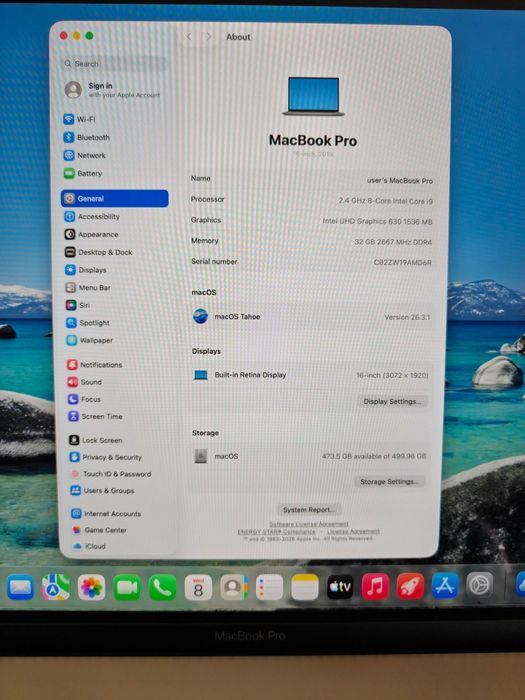Open Network settings pane
The width and height of the screenshot is (525, 700).
click(x=85, y=155)
